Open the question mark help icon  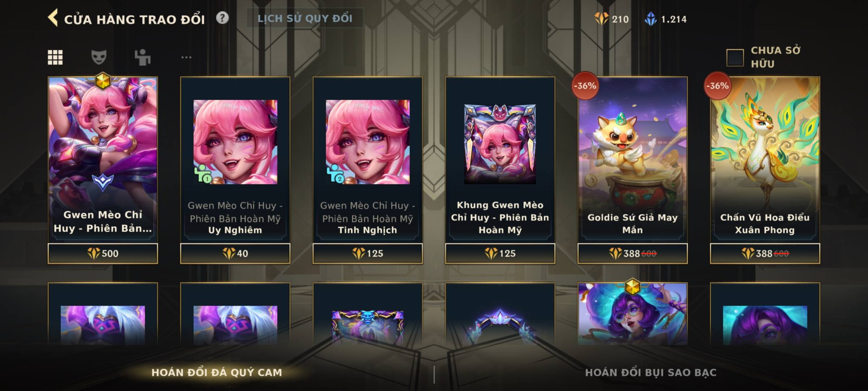pos(222,18)
